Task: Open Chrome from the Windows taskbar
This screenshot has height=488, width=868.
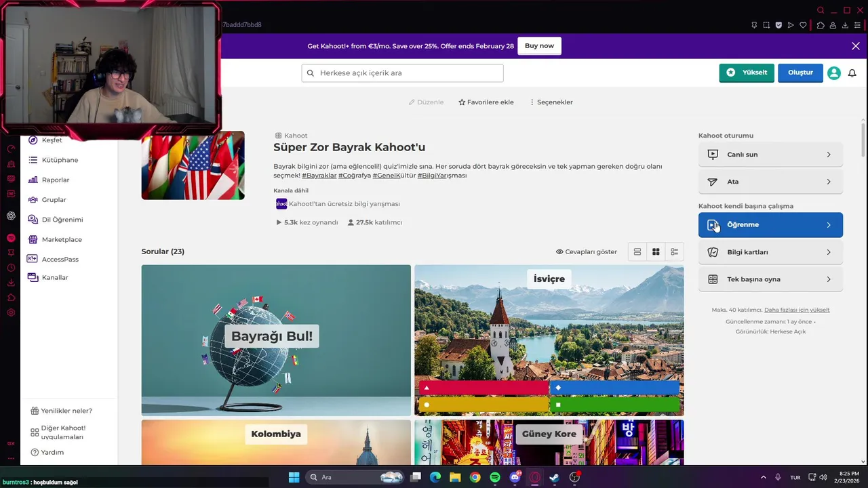Action: (475, 477)
